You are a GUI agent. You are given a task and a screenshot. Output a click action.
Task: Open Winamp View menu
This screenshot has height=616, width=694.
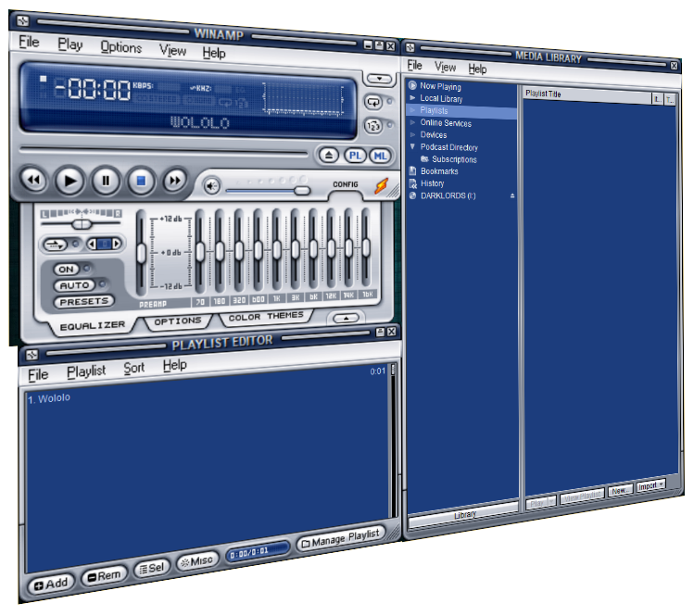pos(172,50)
